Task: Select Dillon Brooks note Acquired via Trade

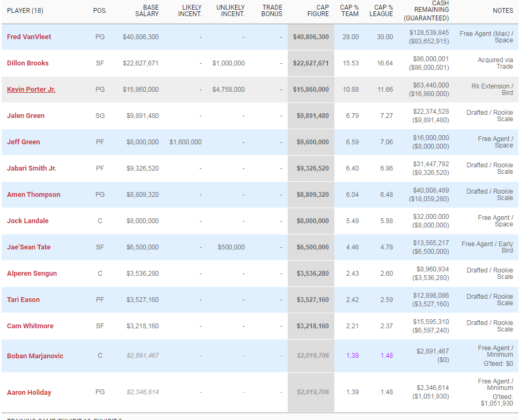Action: point(495,63)
